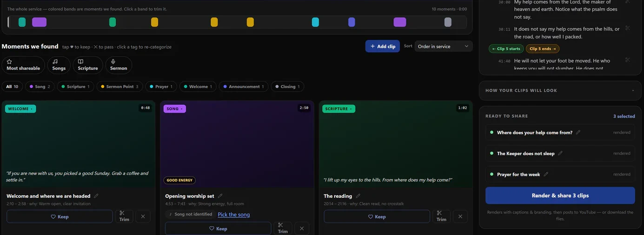Click the 'Clip 5 starts' marker chip
Screen dimensions: 644x235
[506, 48]
